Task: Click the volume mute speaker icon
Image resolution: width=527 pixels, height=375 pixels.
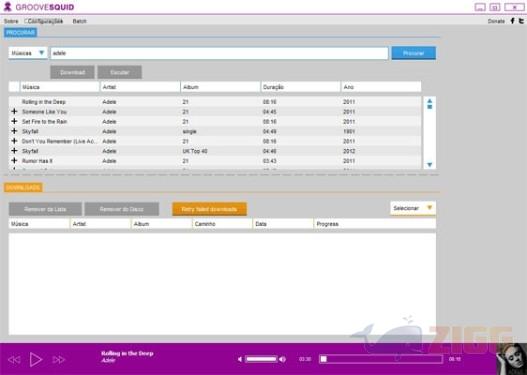Action: click(240, 359)
